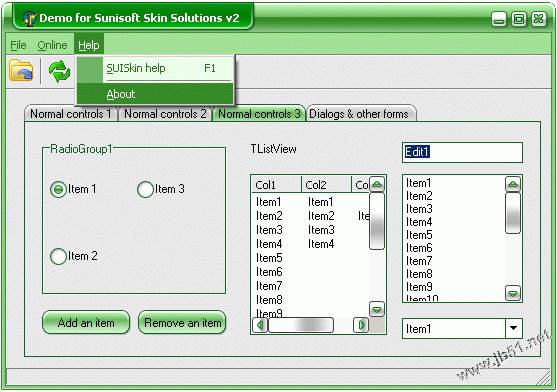Choose SUISkin help menu entry
This screenshot has width=557, height=392.
[x=155, y=68]
